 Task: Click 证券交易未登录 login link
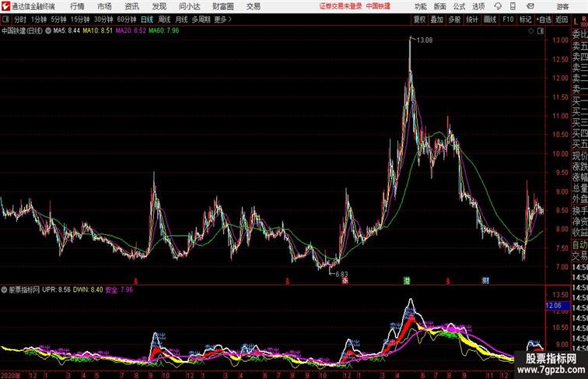pos(341,6)
